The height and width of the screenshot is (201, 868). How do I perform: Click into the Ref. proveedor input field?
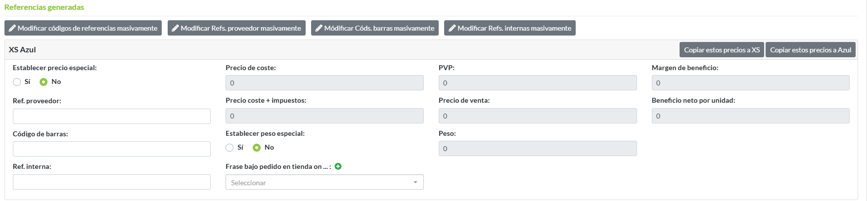tap(112, 117)
